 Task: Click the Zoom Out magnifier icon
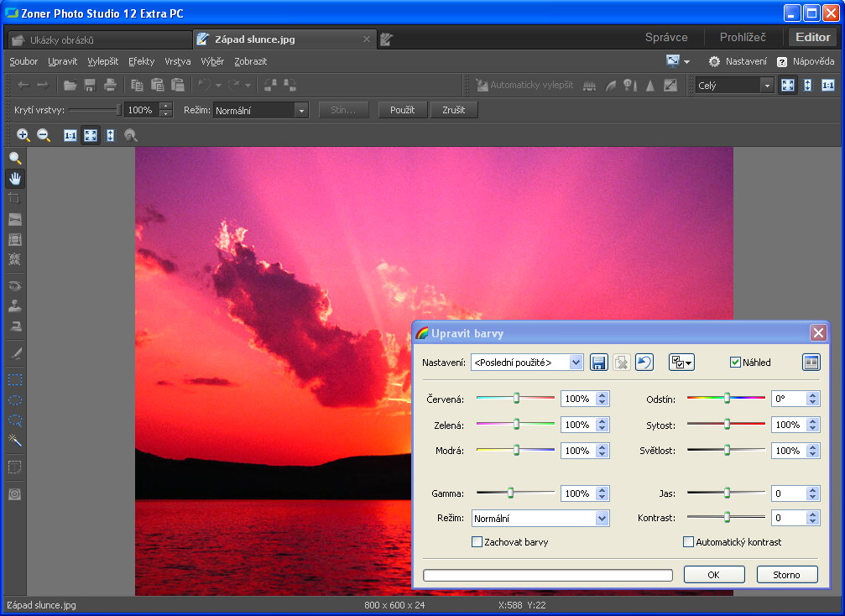click(x=44, y=135)
